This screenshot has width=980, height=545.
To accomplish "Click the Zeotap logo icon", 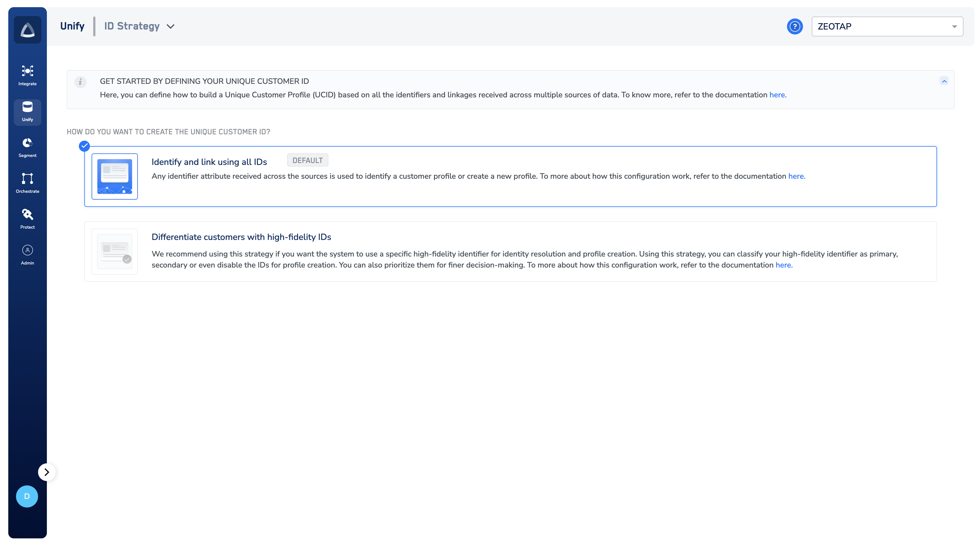I will coord(27,30).
